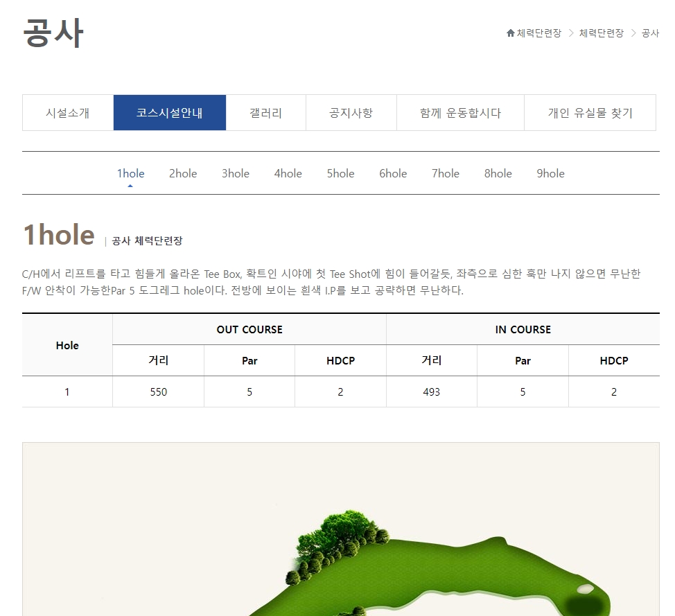Click 체력단련장 breadcrumb link
This screenshot has height=616, width=675.
click(x=539, y=33)
